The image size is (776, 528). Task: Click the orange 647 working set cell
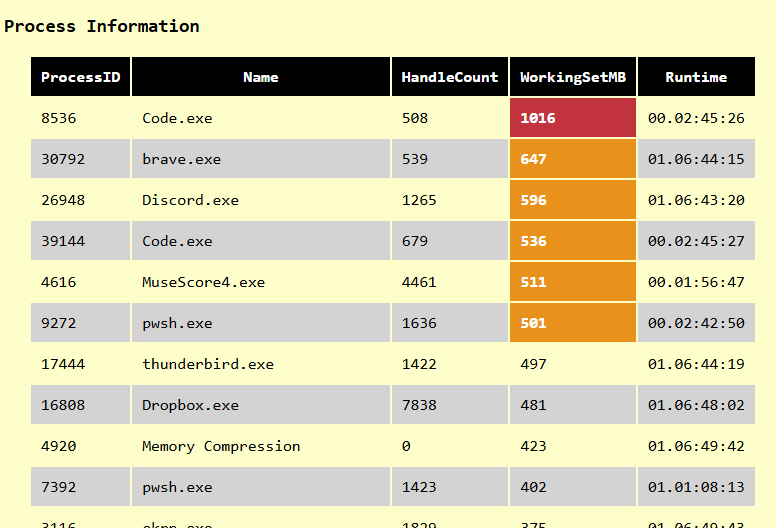point(573,159)
